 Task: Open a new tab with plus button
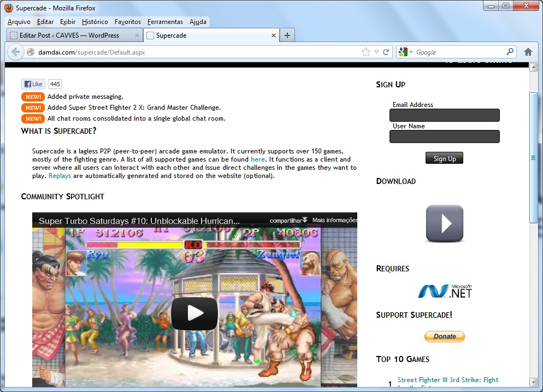(287, 35)
